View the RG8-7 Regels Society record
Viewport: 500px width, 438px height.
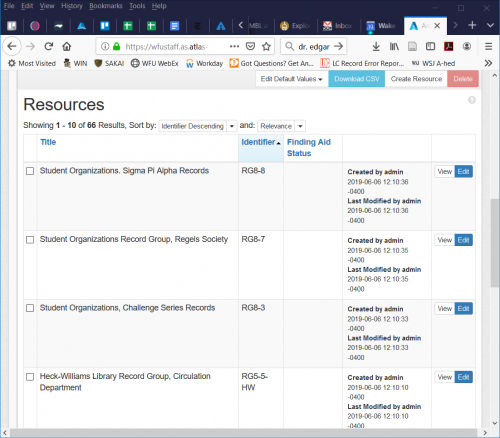click(445, 240)
